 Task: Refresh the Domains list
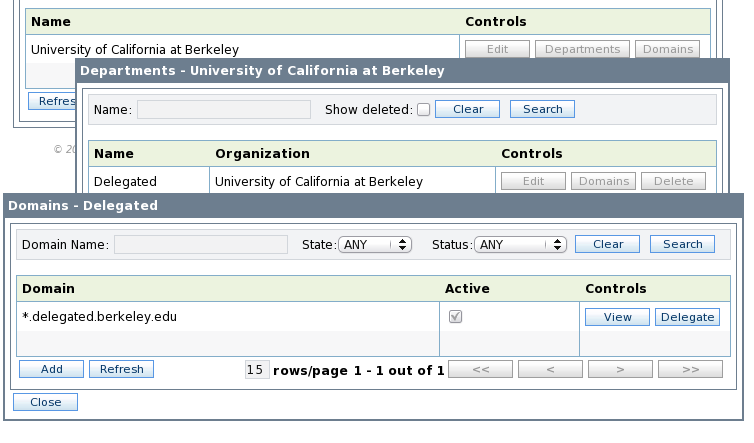(122, 369)
